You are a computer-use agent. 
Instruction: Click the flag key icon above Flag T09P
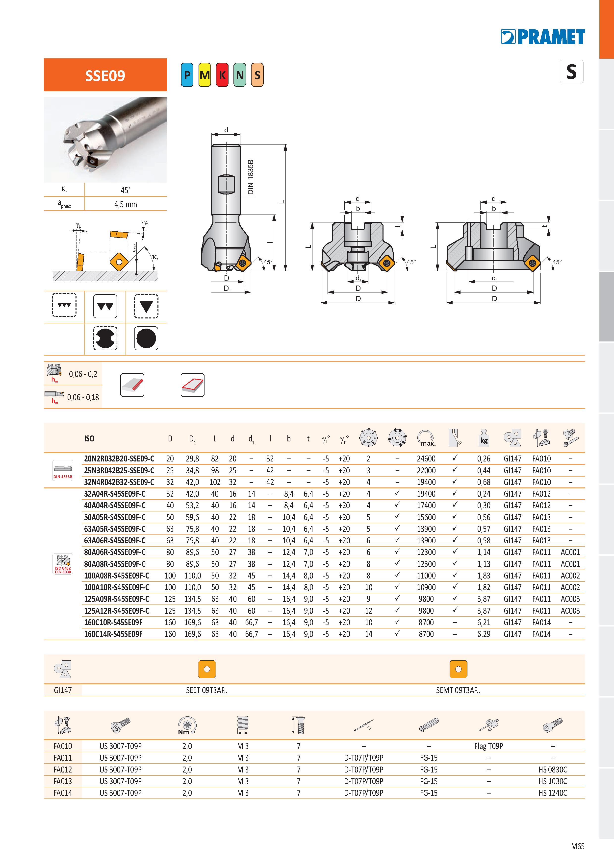coord(488,725)
